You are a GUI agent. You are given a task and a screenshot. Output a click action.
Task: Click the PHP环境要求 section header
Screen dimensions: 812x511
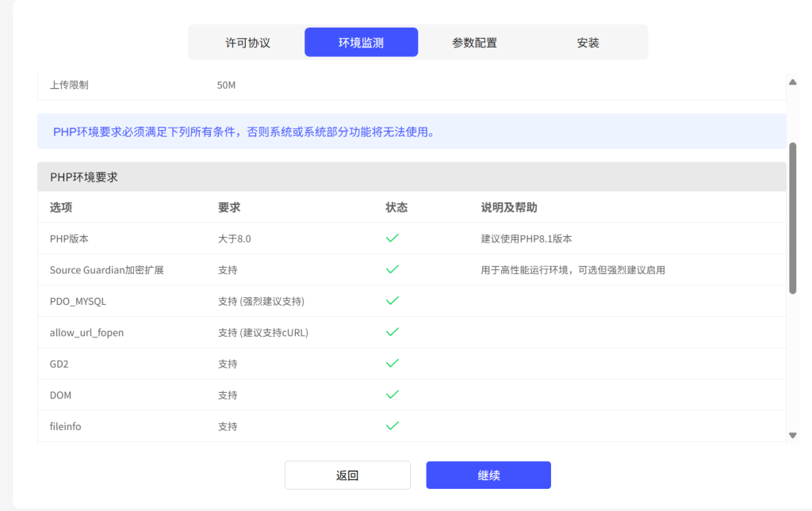click(84, 177)
